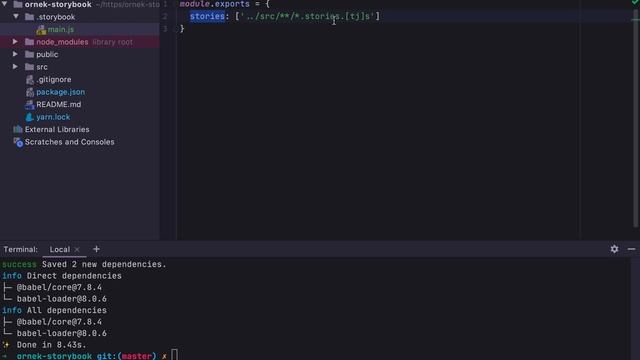
Task: Click the package.json file icon
Action: pos(30,92)
